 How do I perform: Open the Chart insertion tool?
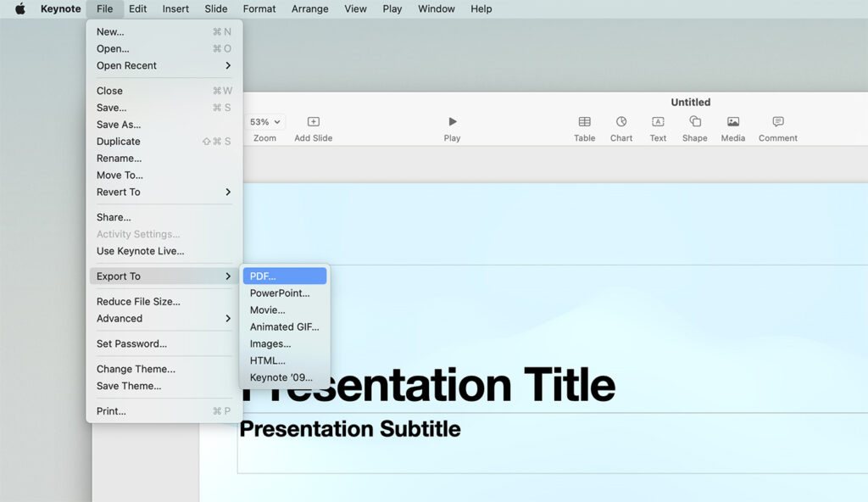click(621, 127)
